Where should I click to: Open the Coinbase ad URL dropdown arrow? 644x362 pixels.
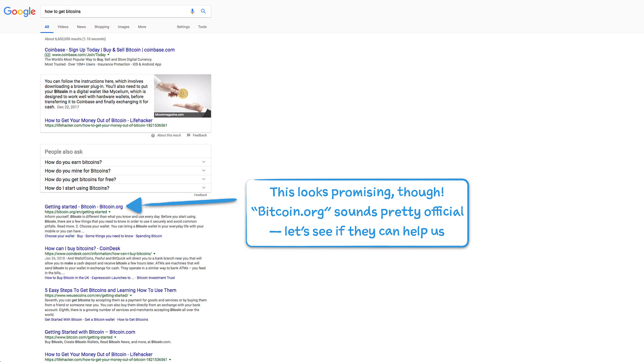click(x=108, y=55)
